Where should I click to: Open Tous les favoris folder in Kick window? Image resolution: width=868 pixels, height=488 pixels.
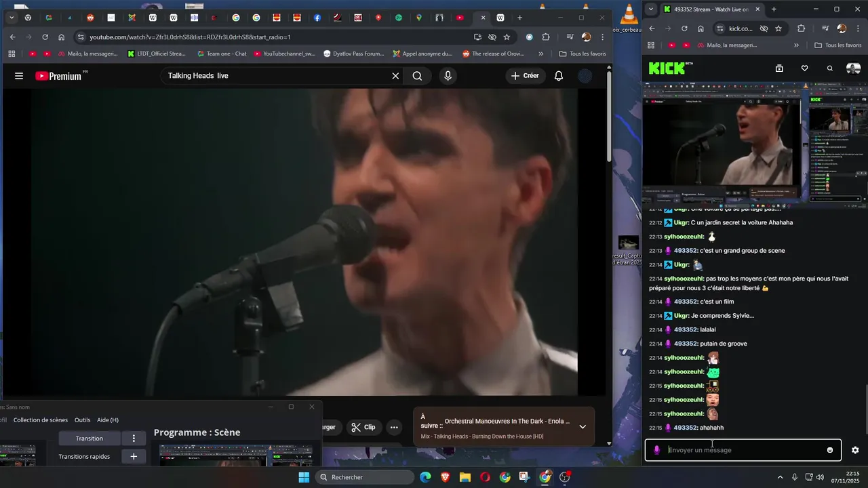click(837, 45)
